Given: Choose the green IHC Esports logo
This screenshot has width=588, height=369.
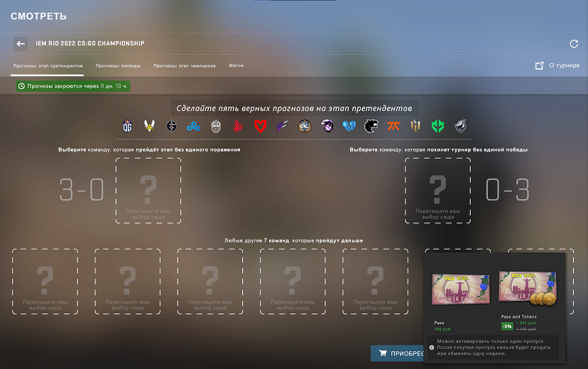Looking at the screenshot, I should point(437,126).
